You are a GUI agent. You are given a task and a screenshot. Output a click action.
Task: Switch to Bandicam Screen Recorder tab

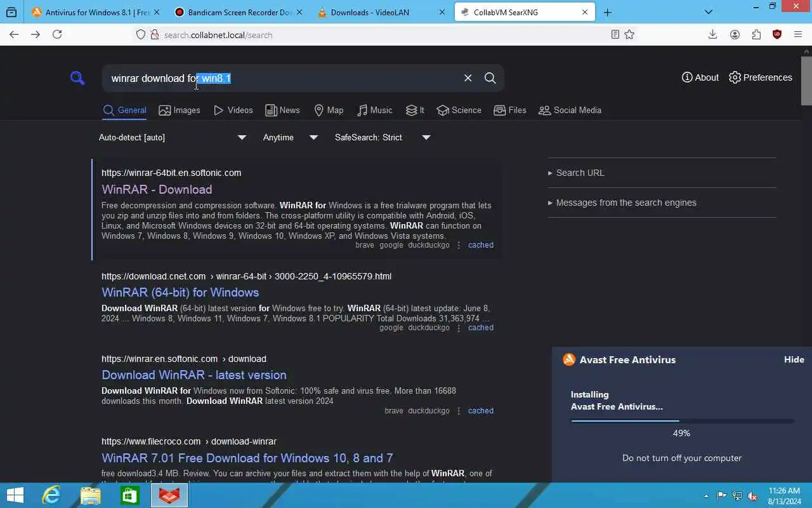click(x=239, y=12)
